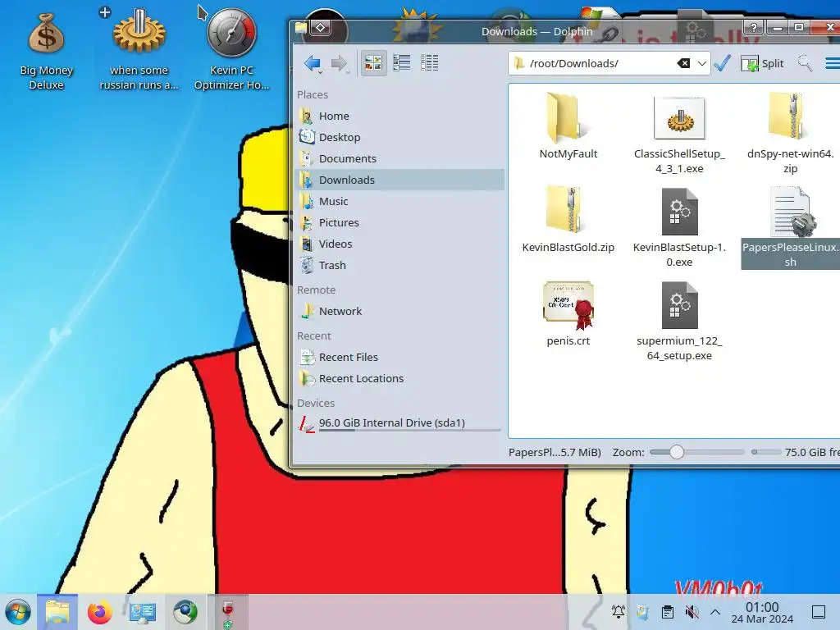Screen dimensions: 840x630
Task: Click the help question mark title button
Action: pyautogui.click(x=753, y=27)
